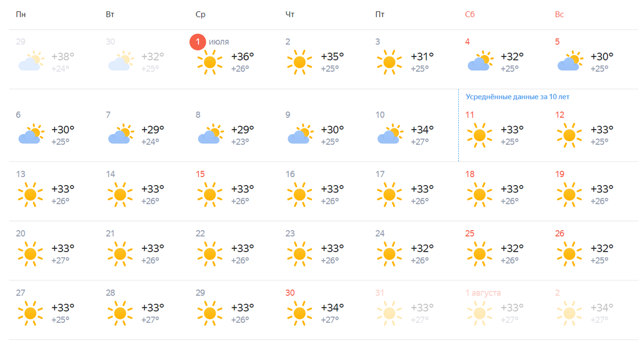The image size is (644, 347).
Task: Click the faded sun icon for August 1
Action: point(479,313)
